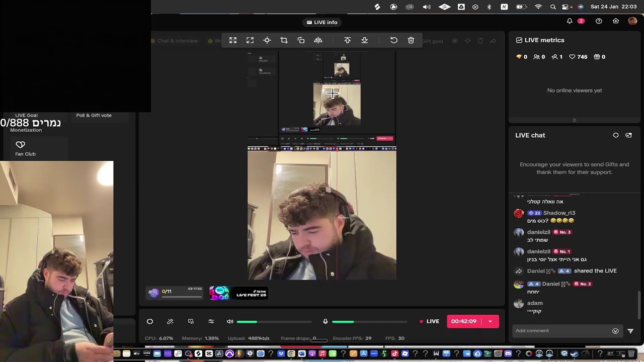Image resolution: width=644 pixels, height=362 pixels.
Task: Center the selected source with crosshair icon
Action: tap(267, 40)
